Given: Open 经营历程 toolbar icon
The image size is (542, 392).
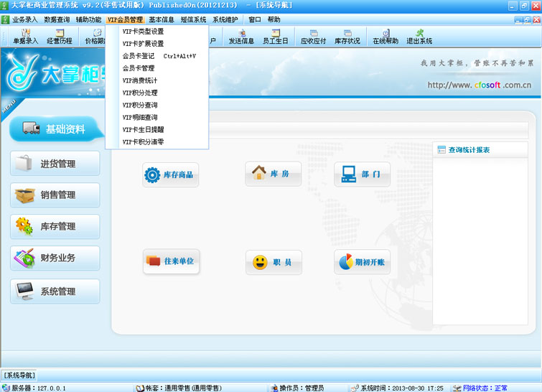Looking at the screenshot, I should [x=60, y=37].
